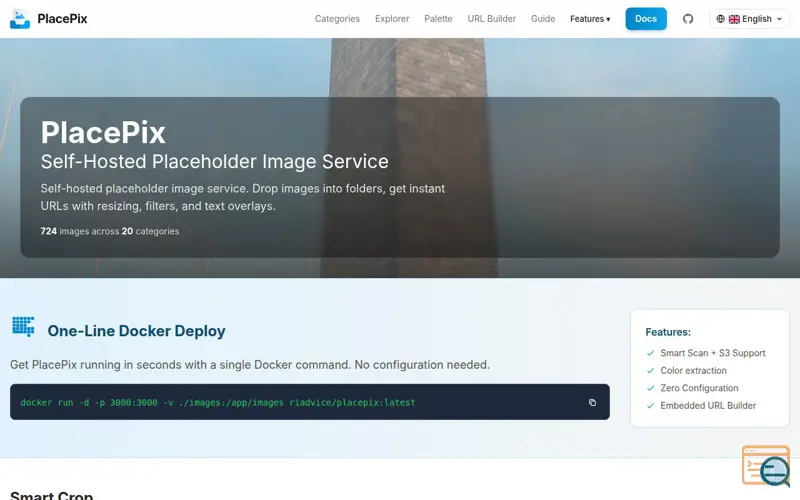Click the Zero Configuration feature item
Screen dimensions: 800x500
click(699, 388)
